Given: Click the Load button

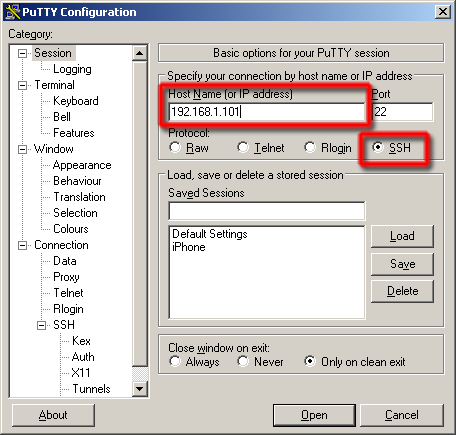Looking at the screenshot, I should pos(402,236).
